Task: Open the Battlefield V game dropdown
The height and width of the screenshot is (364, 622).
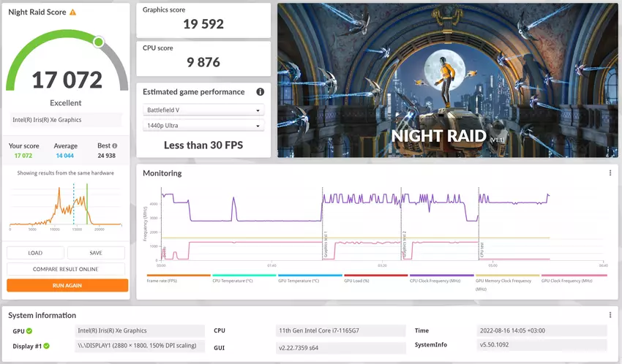Action: click(x=203, y=110)
